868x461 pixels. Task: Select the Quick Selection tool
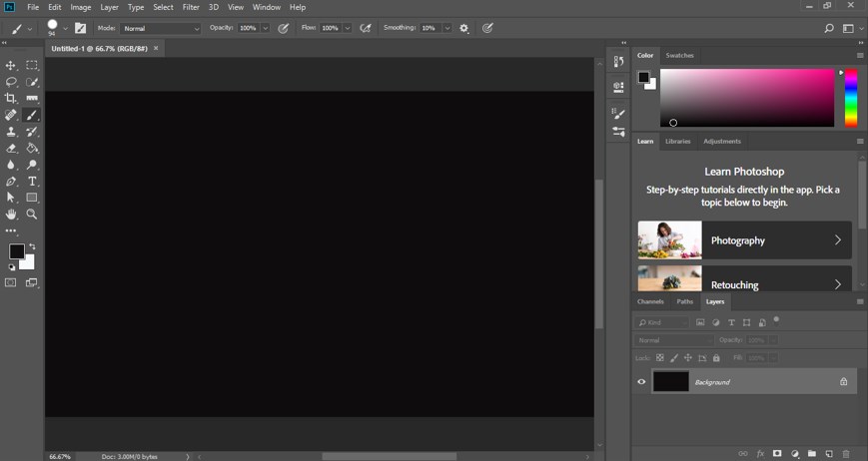(32, 82)
